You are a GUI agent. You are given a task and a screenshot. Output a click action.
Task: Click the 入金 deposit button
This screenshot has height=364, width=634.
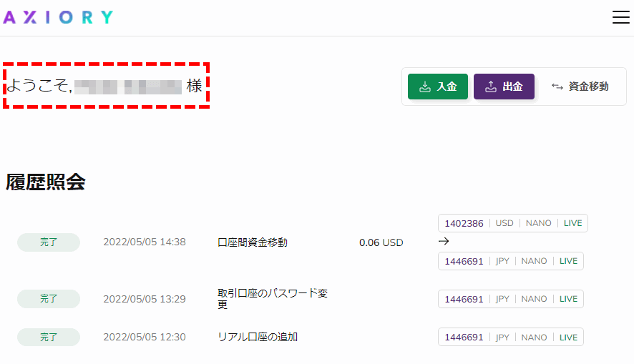click(437, 87)
